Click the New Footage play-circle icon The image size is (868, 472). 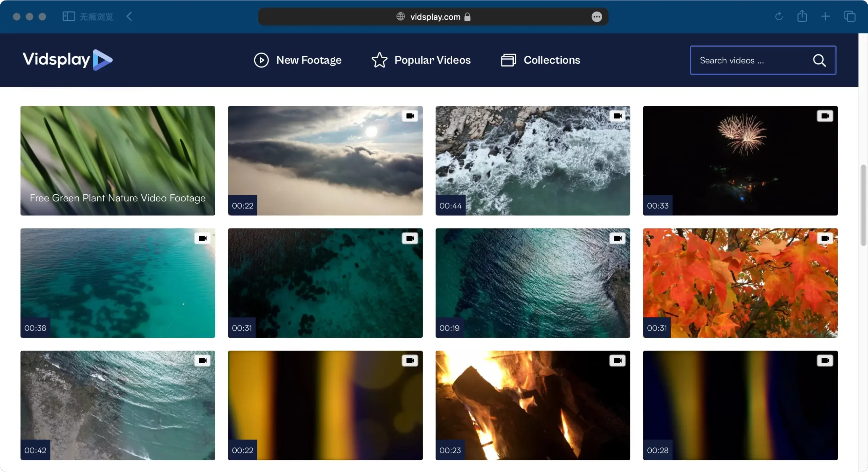(x=261, y=60)
